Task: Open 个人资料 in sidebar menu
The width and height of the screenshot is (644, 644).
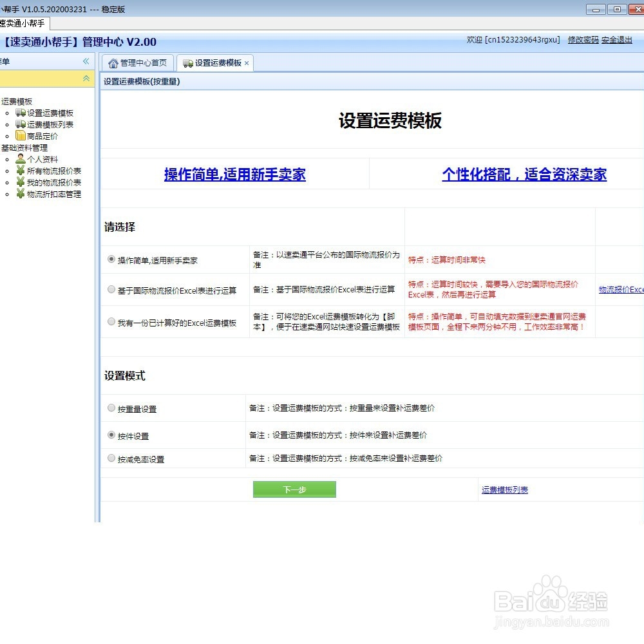Action: pos(43,159)
